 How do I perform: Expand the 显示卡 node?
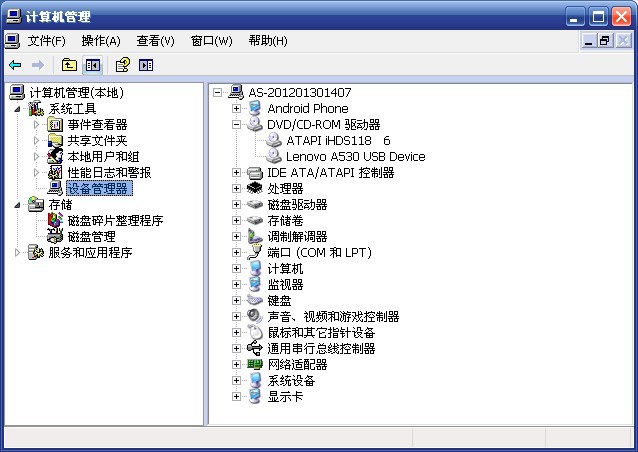[236, 396]
